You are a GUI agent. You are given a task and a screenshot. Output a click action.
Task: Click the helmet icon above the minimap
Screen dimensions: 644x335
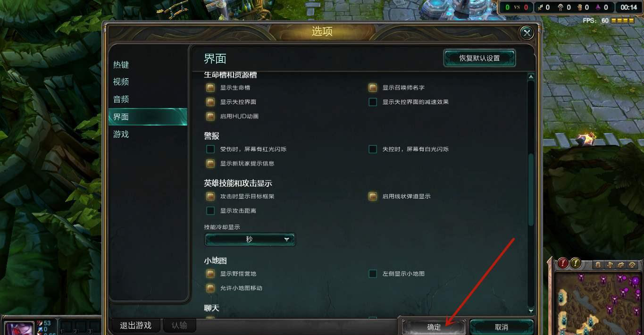(598, 265)
